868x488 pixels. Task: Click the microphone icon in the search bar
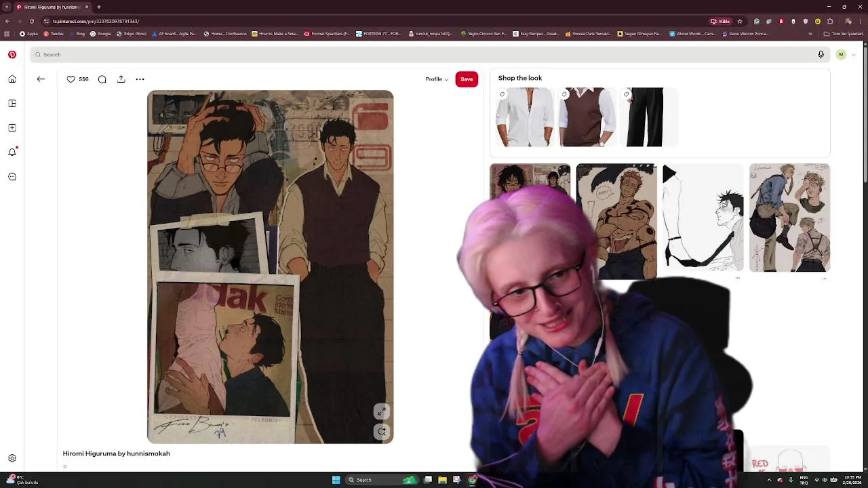pyautogui.click(x=821, y=54)
